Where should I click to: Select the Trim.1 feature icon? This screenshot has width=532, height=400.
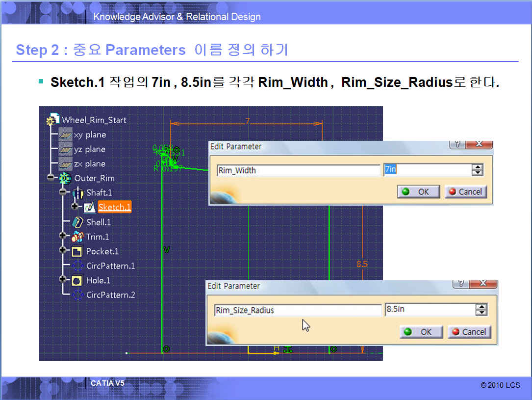coord(77,237)
